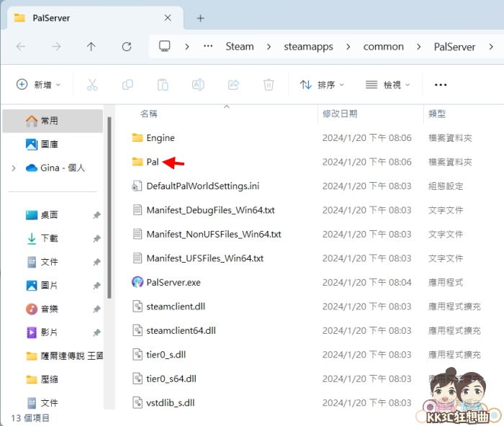Viewport: 504px width, 426px height.
Task: Click the Paste clipboard icon
Action: click(x=163, y=85)
